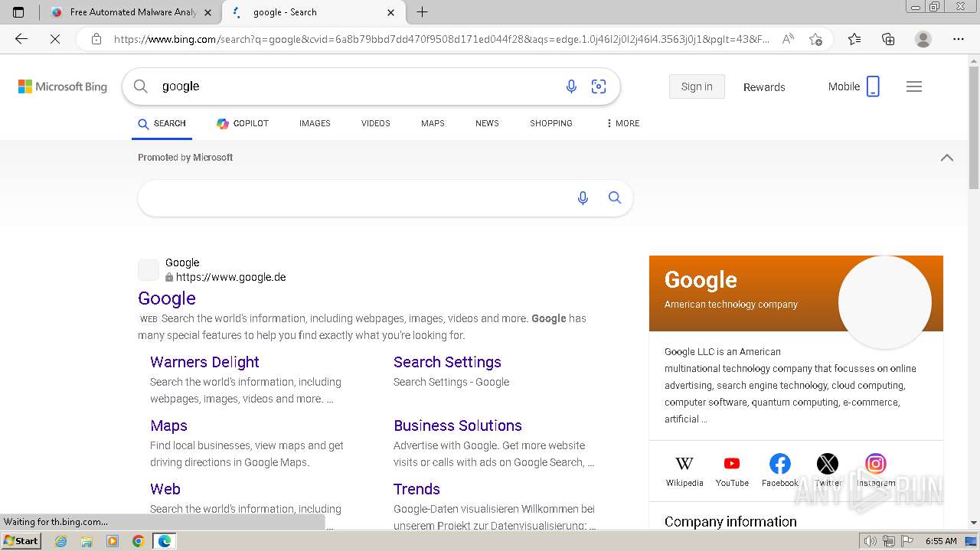Viewport: 980px width, 551px height.
Task: Open the Google main result title
Action: pos(167,298)
